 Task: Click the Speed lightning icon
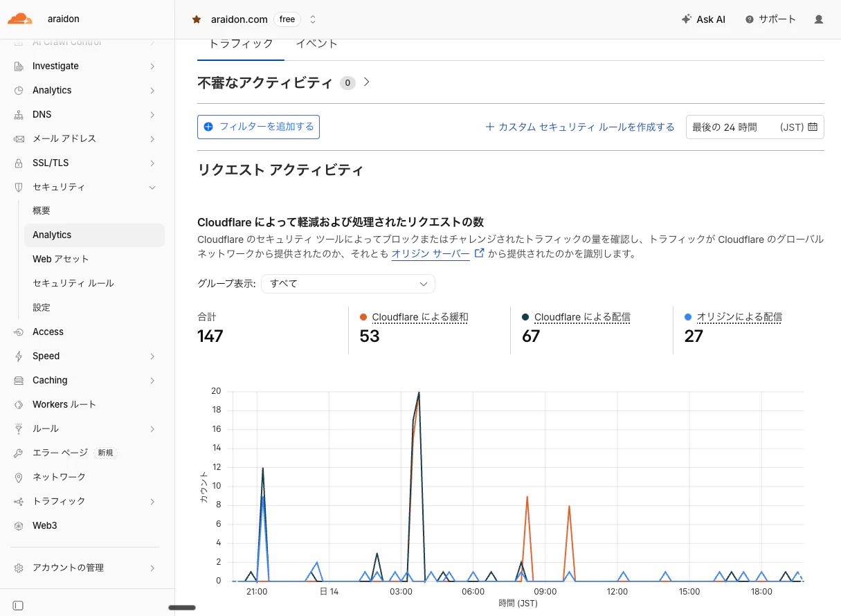click(19, 356)
